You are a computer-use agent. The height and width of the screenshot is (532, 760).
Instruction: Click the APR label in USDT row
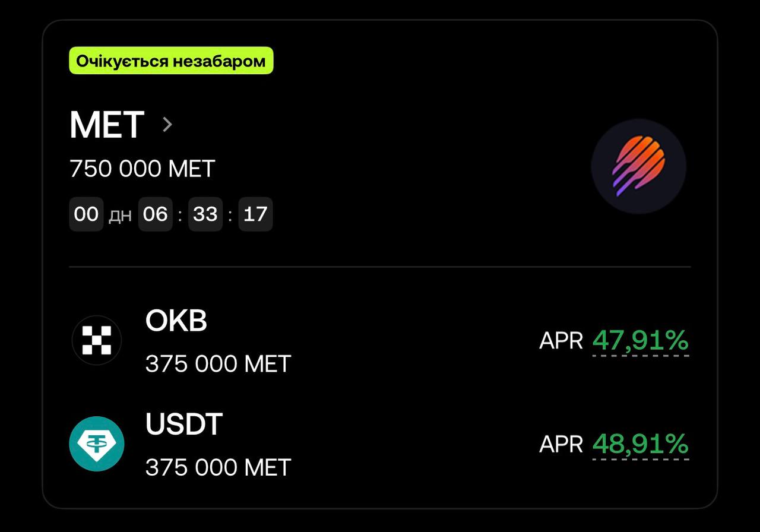(561, 444)
